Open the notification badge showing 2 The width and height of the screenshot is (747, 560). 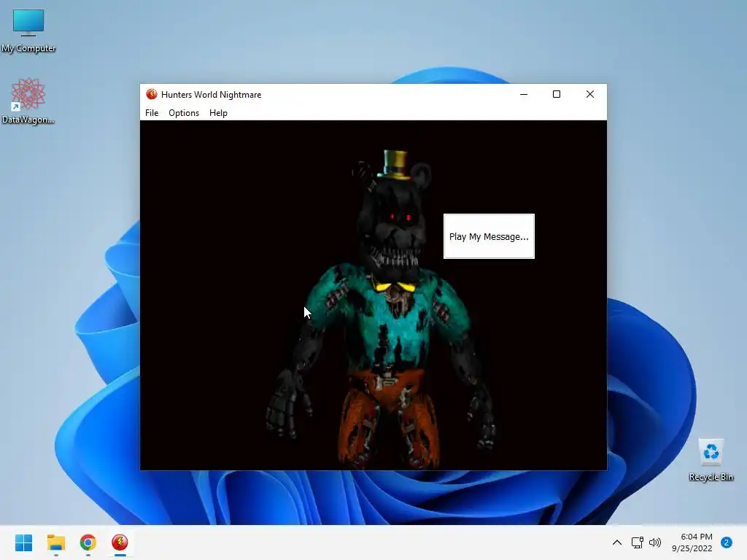pyautogui.click(x=726, y=542)
